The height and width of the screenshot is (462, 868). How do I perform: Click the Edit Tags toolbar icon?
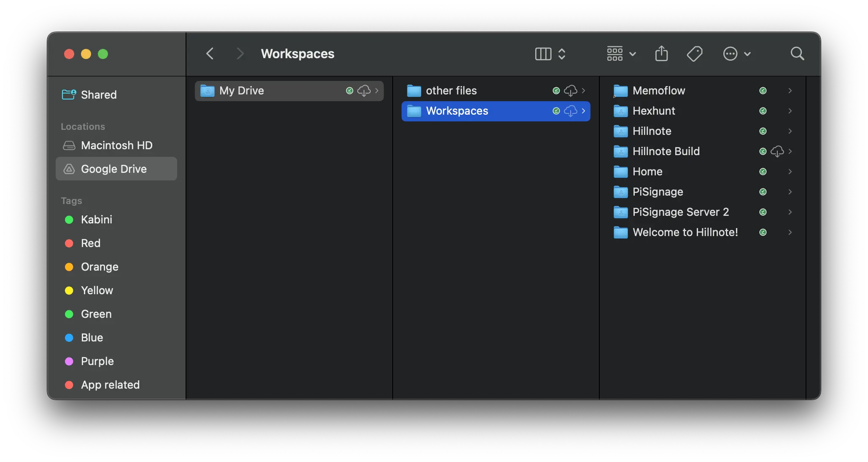pos(694,54)
